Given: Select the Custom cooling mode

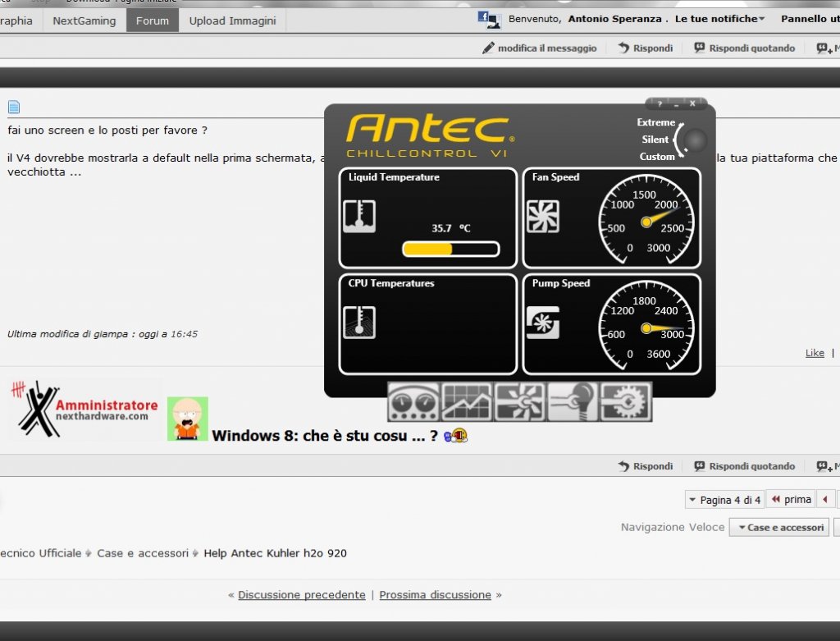Looking at the screenshot, I should [657, 157].
